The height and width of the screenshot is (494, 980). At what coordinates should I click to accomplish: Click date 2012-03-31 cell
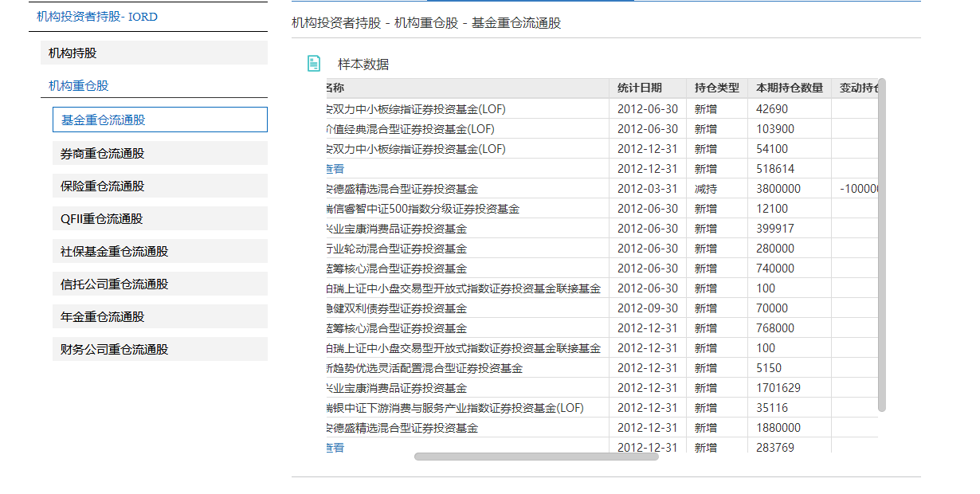648,189
